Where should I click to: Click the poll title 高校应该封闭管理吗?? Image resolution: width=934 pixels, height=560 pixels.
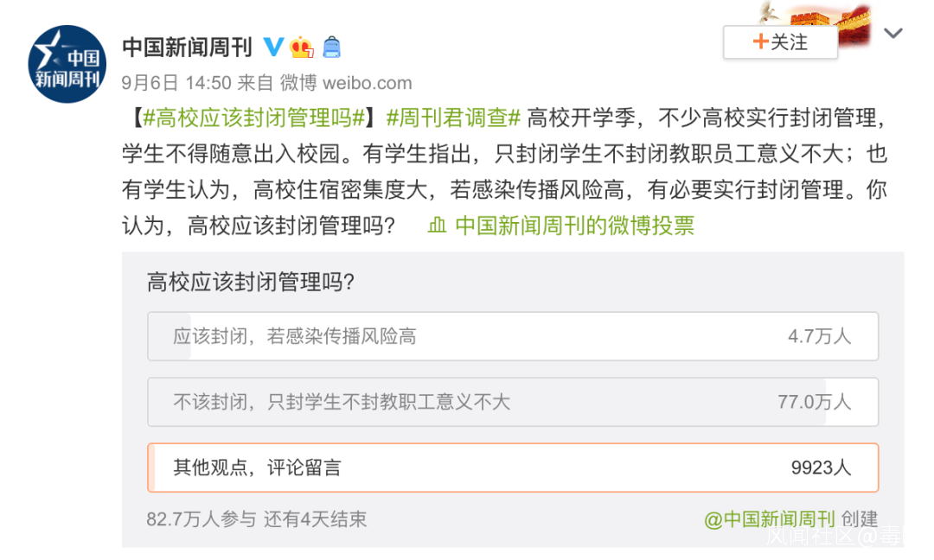(251, 283)
